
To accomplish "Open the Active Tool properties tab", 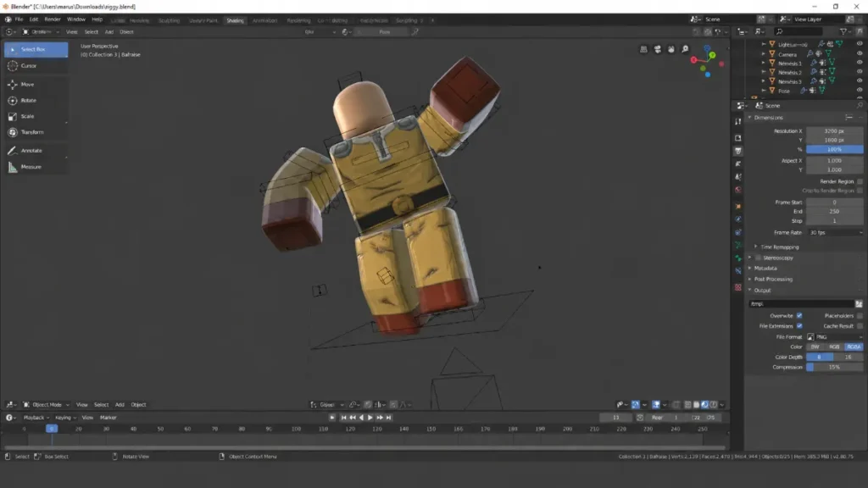I will pyautogui.click(x=738, y=121).
